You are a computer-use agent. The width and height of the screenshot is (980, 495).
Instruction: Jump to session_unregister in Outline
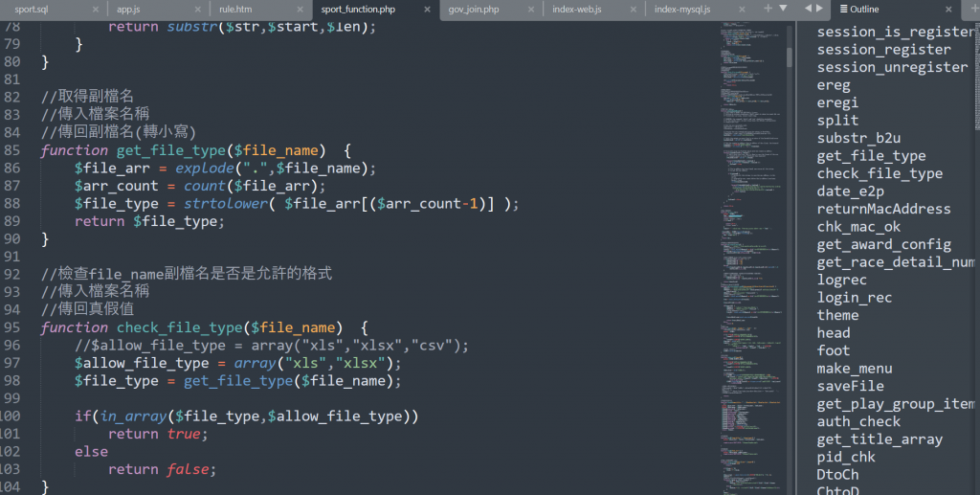[892, 67]
